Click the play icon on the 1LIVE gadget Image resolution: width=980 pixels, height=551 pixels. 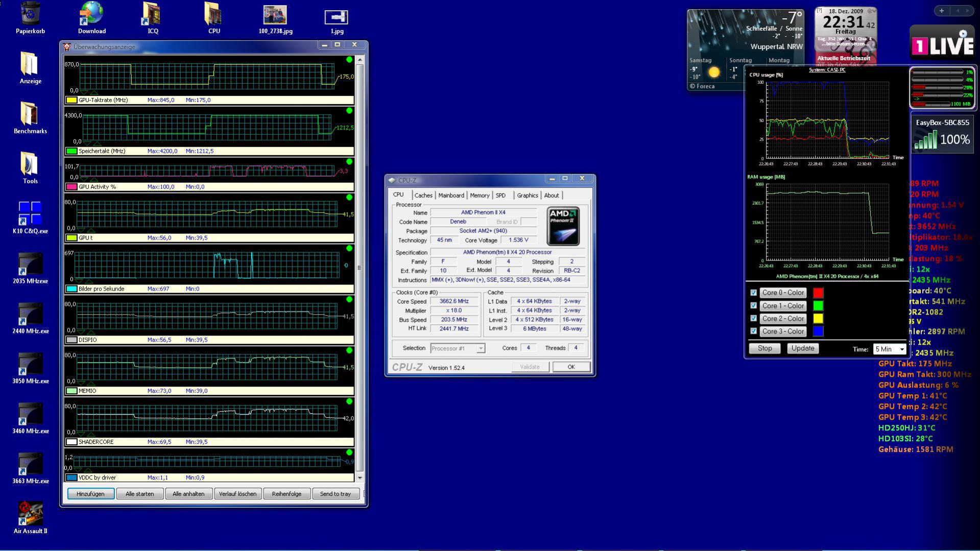coord(963,34)
